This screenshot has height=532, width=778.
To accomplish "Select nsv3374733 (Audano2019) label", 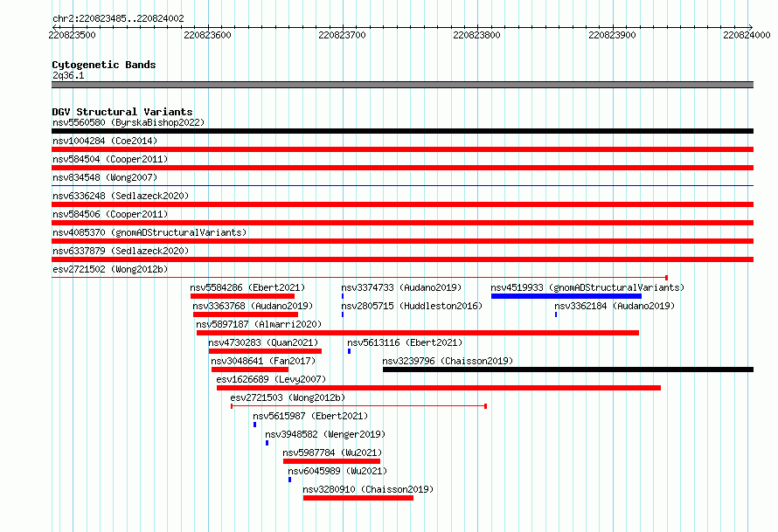I will (401, 287).
